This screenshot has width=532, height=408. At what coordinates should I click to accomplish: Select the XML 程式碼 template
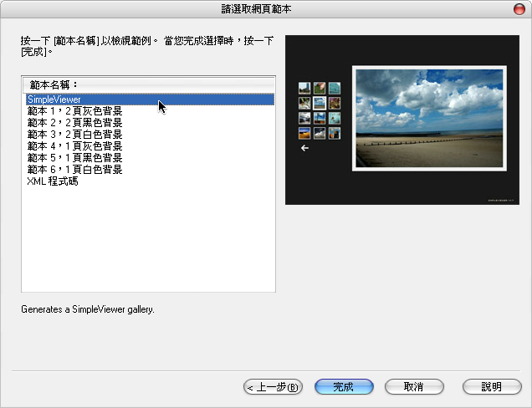click(x=53, y=181)
